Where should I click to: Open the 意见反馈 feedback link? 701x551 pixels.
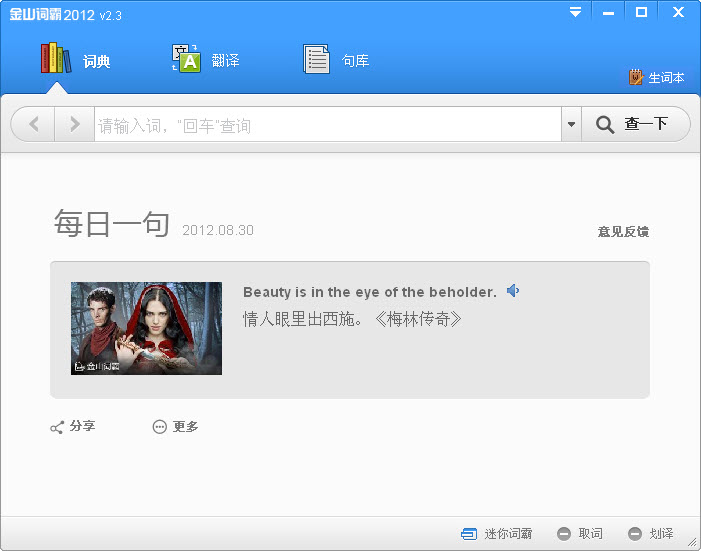(623, 232)
